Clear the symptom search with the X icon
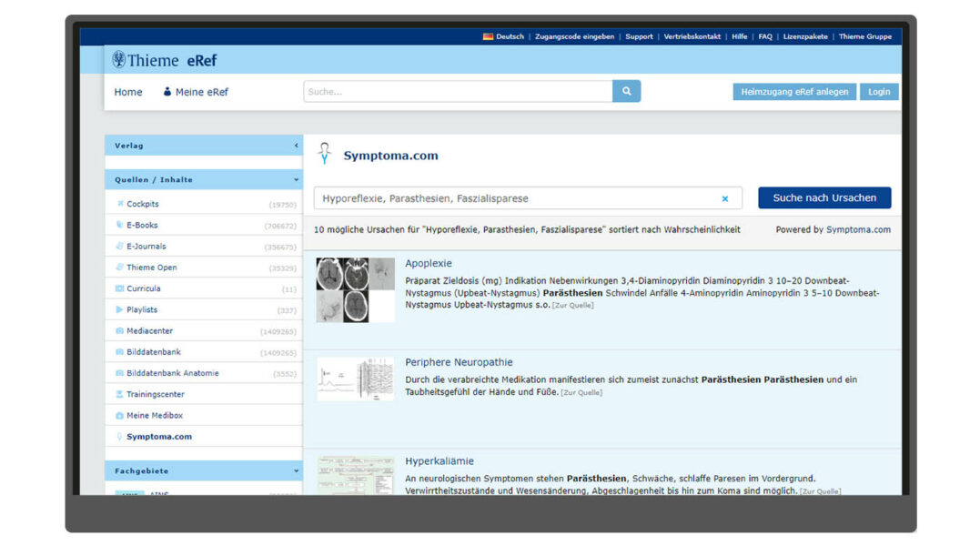Screen dimensions: 980x546 click(x=725, y=198)
